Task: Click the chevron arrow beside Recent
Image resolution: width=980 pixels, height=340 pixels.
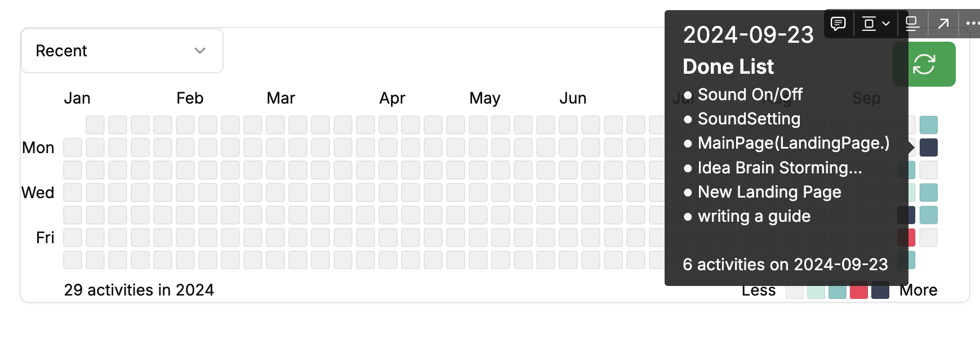Action: point(200,51)
